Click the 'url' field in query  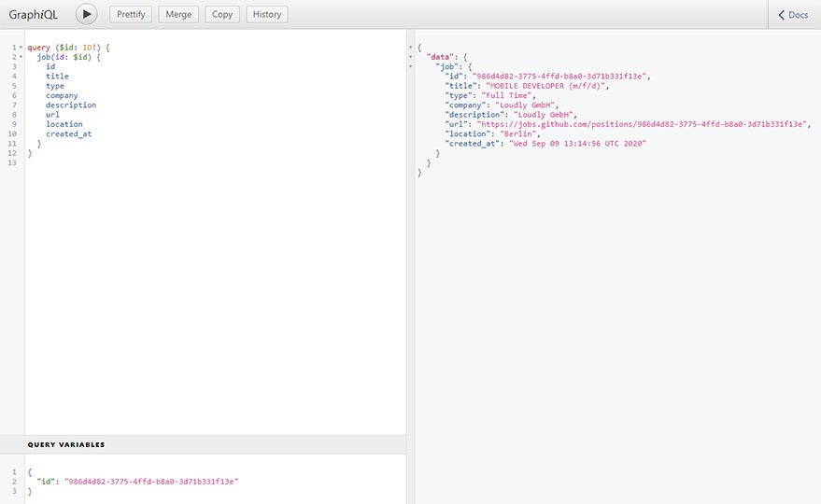point(52,115)
